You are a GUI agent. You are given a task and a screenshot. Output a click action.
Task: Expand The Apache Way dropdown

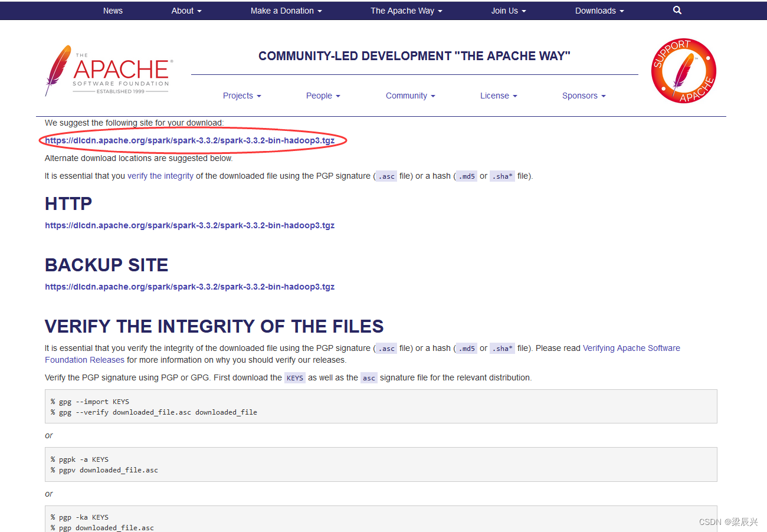(x=407, y=11)
